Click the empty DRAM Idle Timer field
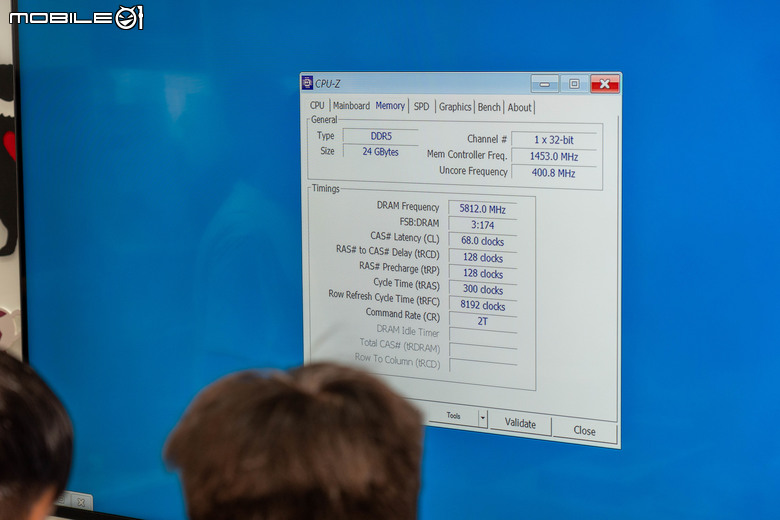 tap(483, 337)
